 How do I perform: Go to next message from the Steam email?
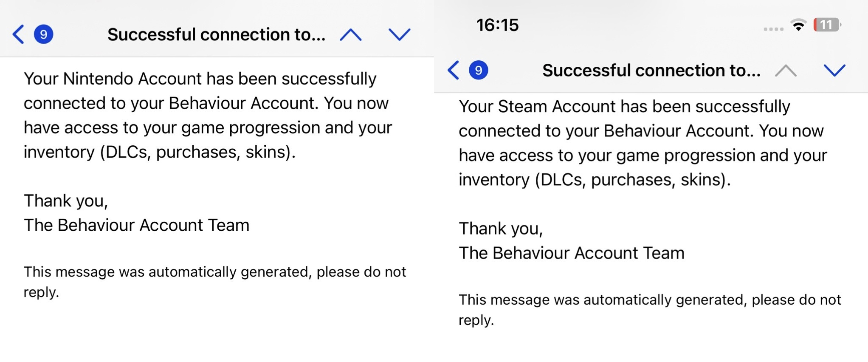(x=834, y=70)
